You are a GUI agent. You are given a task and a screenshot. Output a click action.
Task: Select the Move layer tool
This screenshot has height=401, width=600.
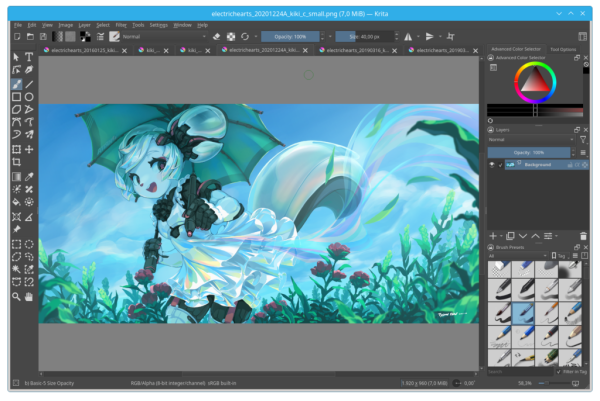[29, 149]
